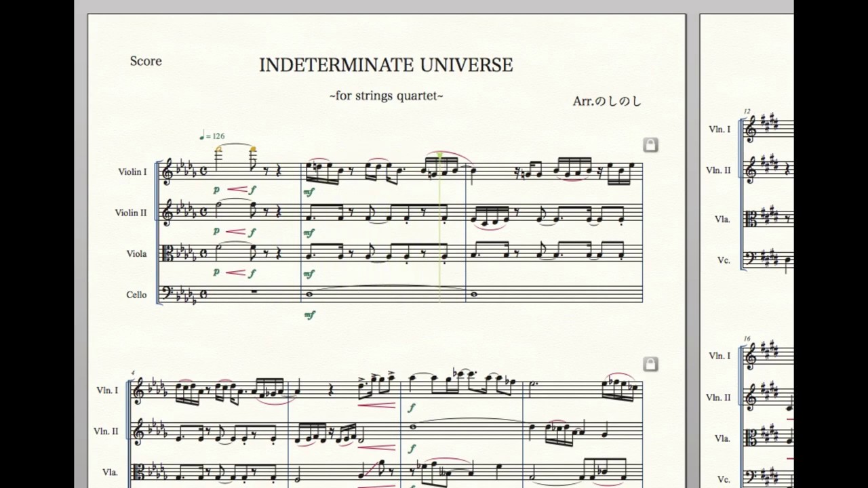Click the bass clef on the Cello staff

(x=166, y=293)
